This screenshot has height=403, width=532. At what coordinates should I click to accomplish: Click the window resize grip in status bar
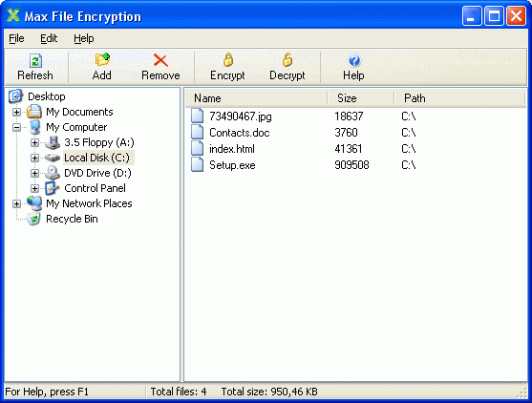click(x=522, y=392)
